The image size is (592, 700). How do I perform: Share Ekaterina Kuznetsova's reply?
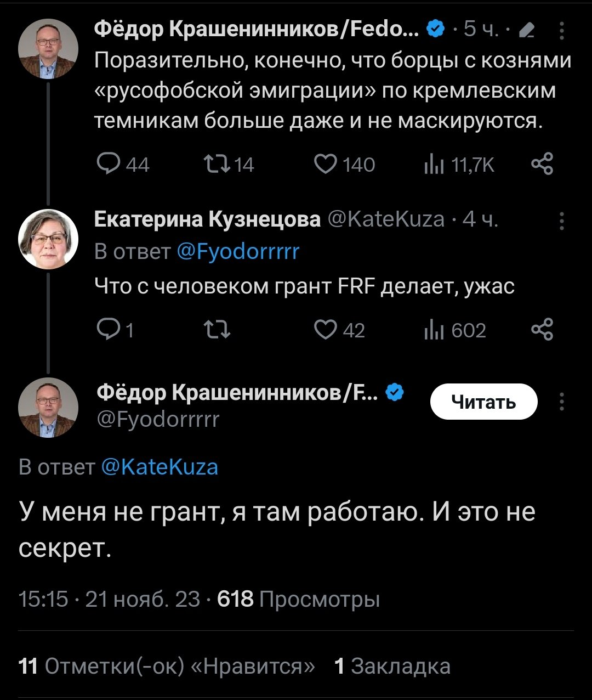[542, 330]
